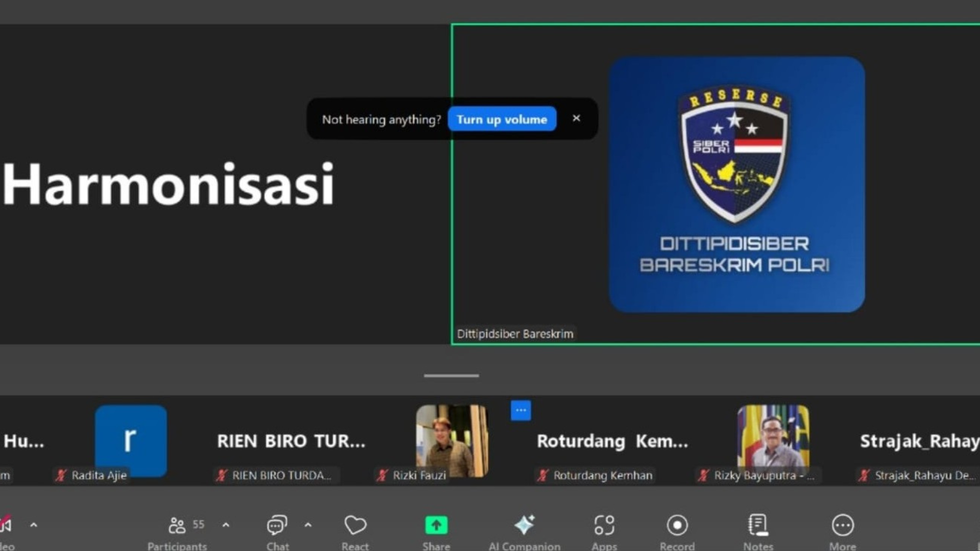Expand the Chat options arrow
Image resolution: width=980 pixels, height=551 pixels.
308,524
